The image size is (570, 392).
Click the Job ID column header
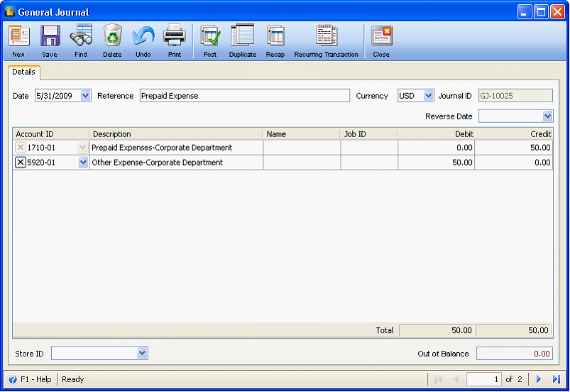369,134
